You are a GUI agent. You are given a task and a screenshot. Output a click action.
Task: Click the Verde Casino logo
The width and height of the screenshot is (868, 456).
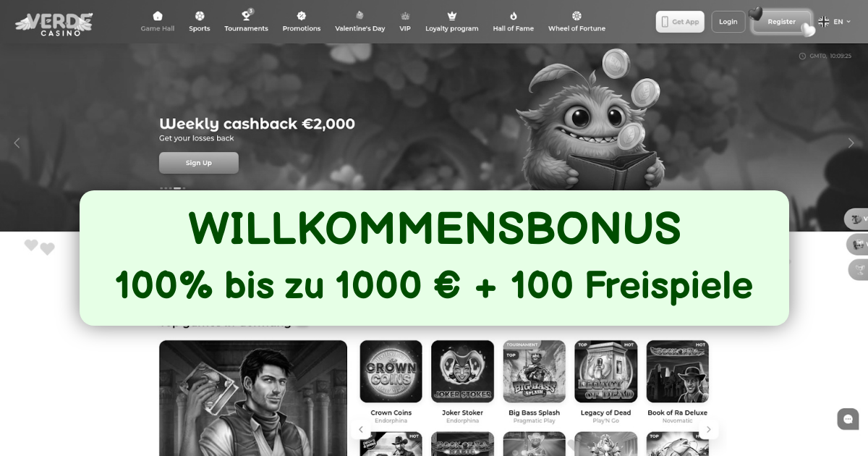[x=54, y=23]
